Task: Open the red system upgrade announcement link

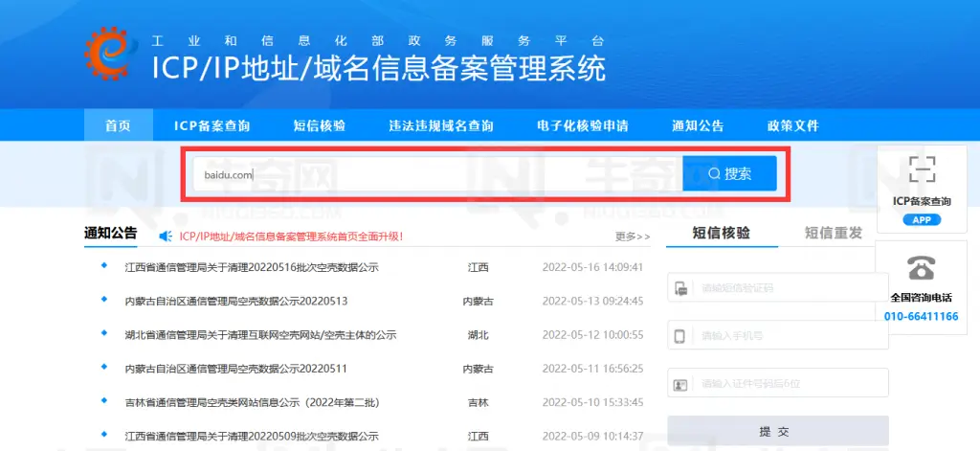Action: (x=291, y=237)
